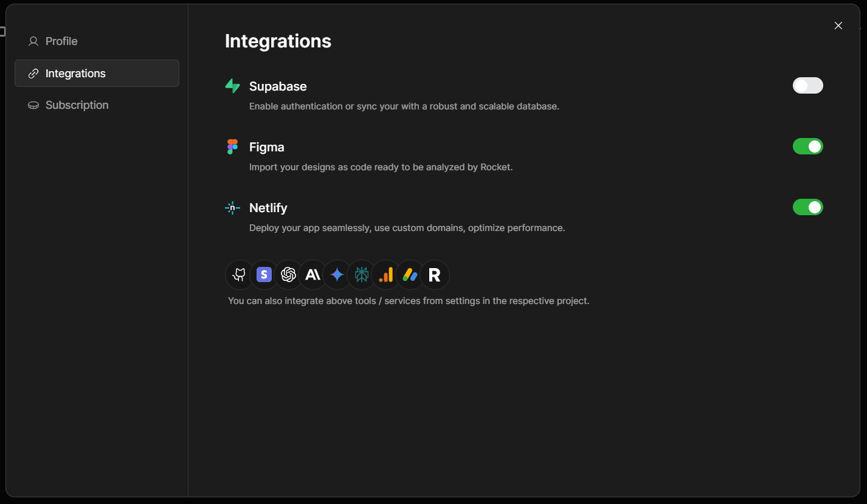Screen dimensions: 867x504
Task: Click the Perplexity logo icon
Action: point(362,275)
